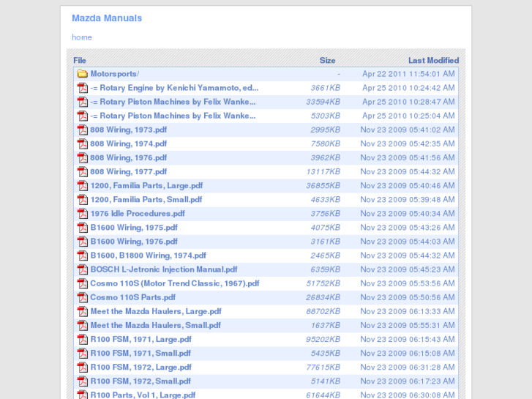The width and height of the screenshot is (532, 399).
Task: Open B1600 Wiring, 1976.pdf link
Action: pos(134,242)
